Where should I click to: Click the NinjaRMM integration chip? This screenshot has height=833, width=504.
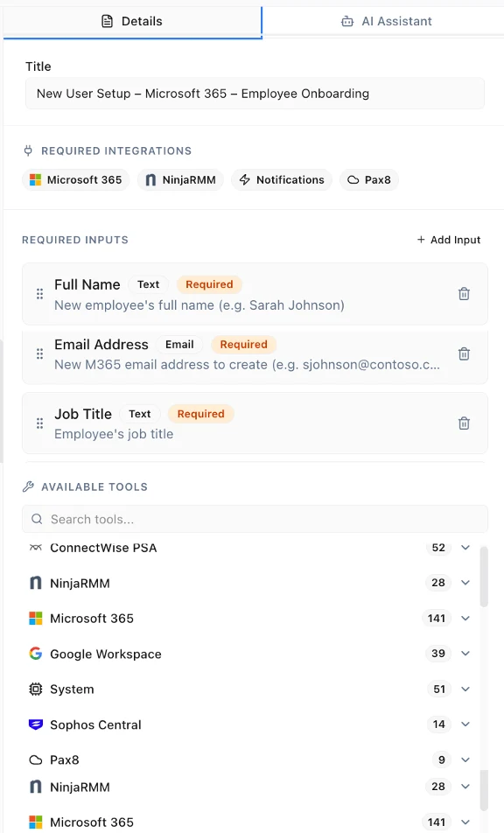tap(180, 179)
